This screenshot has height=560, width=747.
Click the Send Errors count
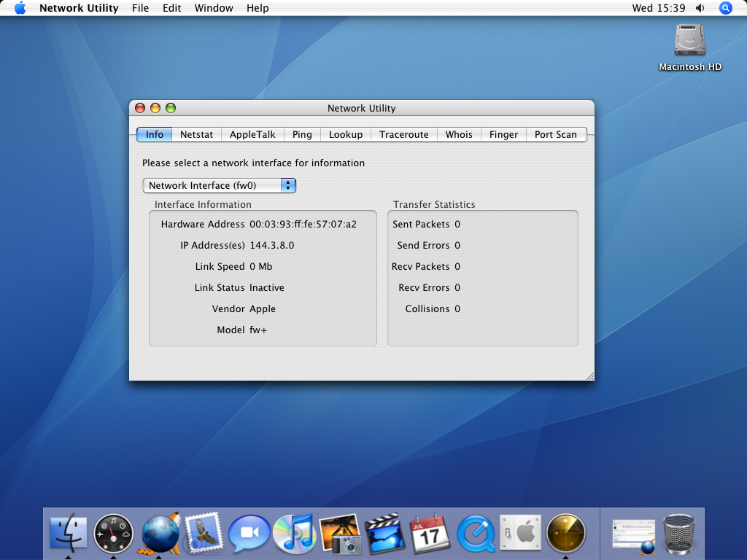click(x=457, y=245)
